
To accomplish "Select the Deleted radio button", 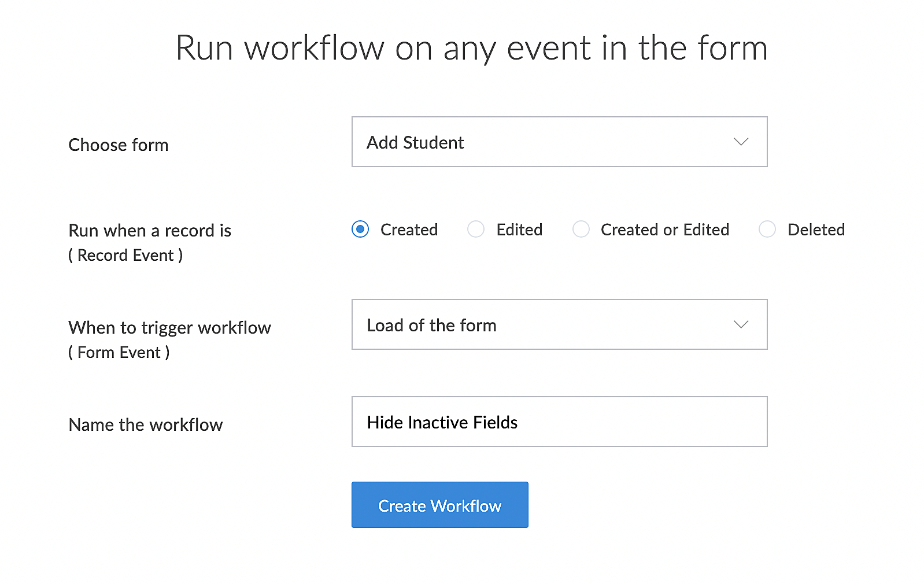I will [x=767, y=230].
